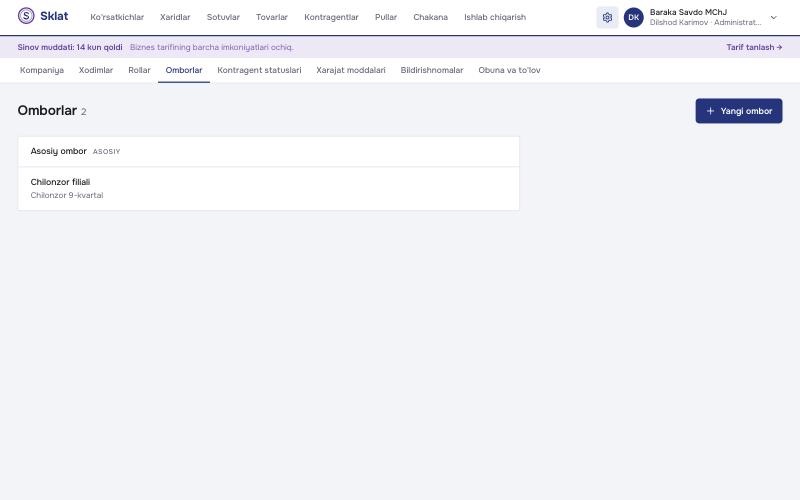The image size is (800, 500).
Task: Open the Chilonzor filiali warehouse row
Action: click(269, 188)
